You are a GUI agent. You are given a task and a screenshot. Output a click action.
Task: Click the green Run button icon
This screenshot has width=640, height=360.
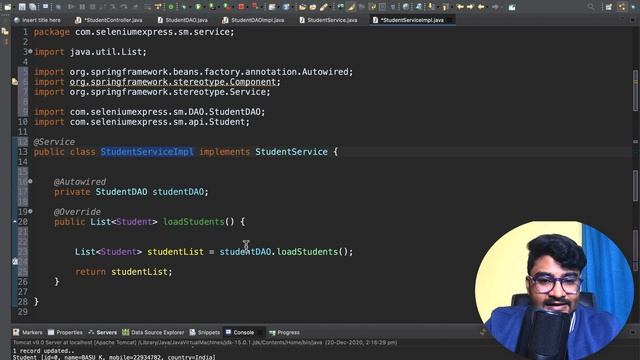click(198, 7)
